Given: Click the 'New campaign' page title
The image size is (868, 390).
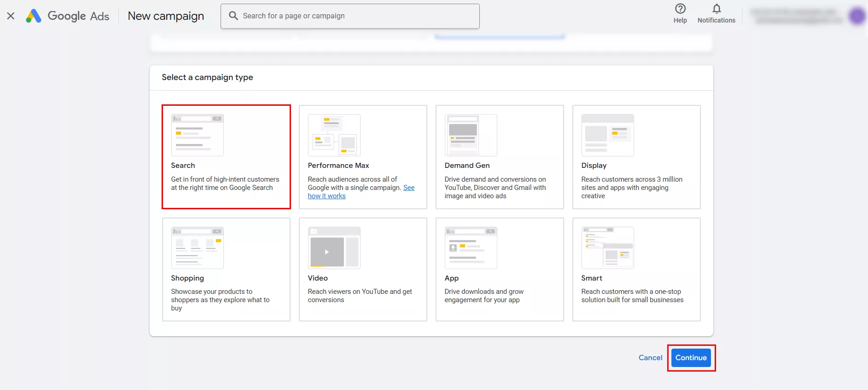Looking at the screenshot, I should click(166, 16).
